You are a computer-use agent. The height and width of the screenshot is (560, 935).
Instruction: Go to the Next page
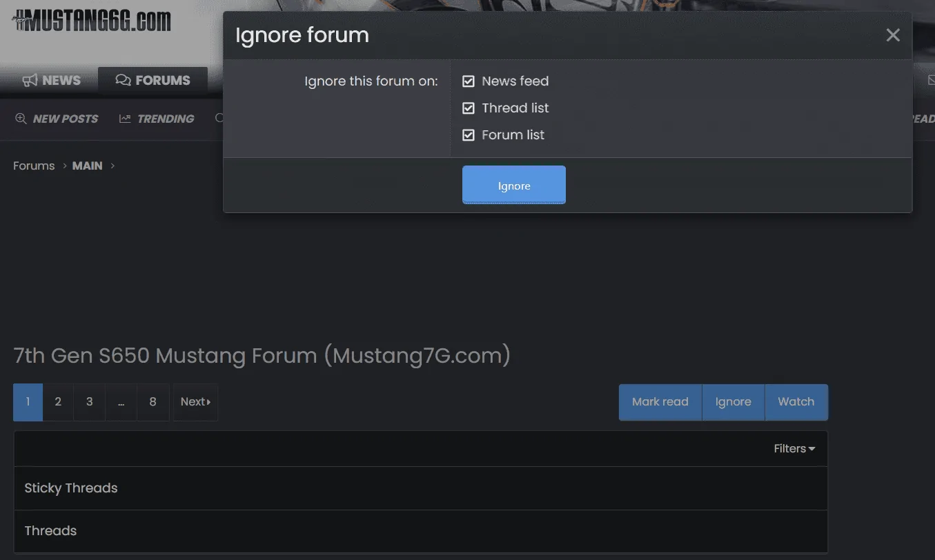pyautogui.click(x=196, y=402)
